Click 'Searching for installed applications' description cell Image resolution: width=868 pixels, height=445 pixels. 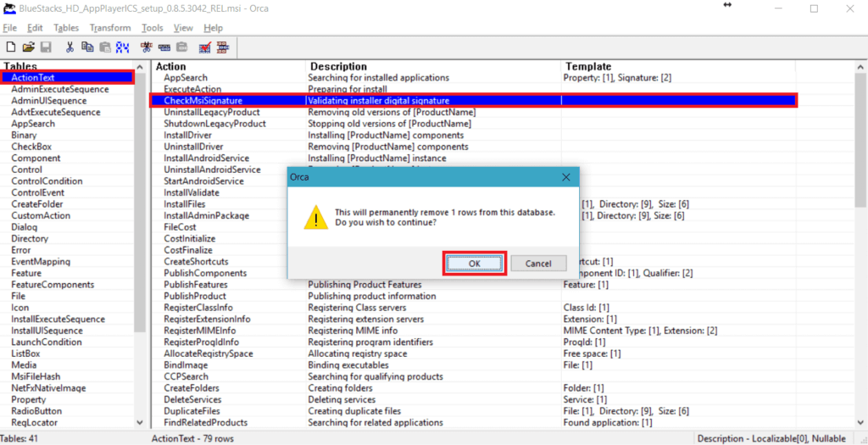pyautogui.click(x=379, y=77)
